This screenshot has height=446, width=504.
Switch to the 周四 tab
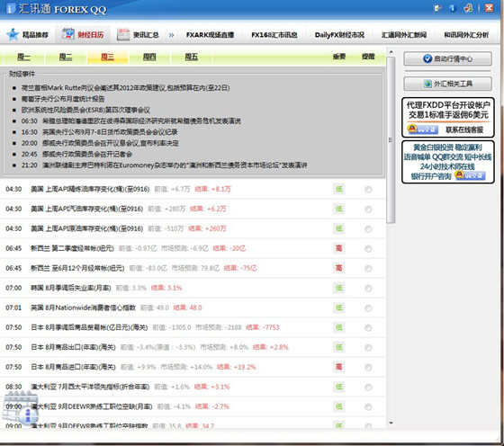149,58
